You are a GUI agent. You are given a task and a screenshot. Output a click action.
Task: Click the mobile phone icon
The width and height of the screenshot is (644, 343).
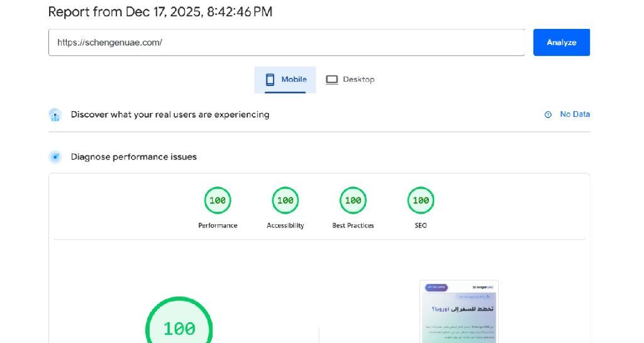click(270, 80)
